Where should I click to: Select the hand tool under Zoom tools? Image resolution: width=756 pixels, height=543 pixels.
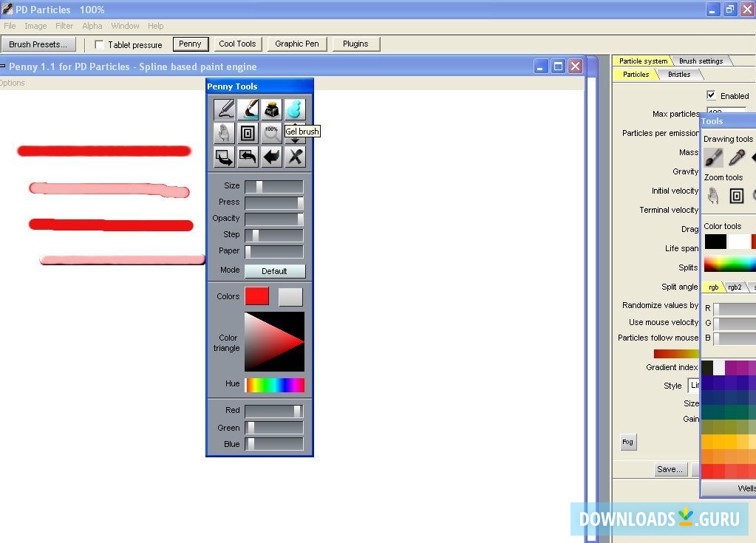pos(713,196)
